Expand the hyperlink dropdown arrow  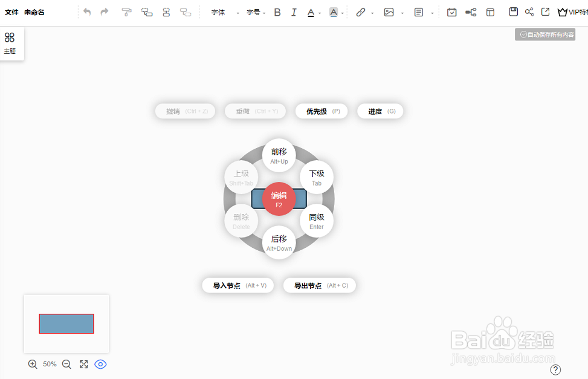point(372,13)
